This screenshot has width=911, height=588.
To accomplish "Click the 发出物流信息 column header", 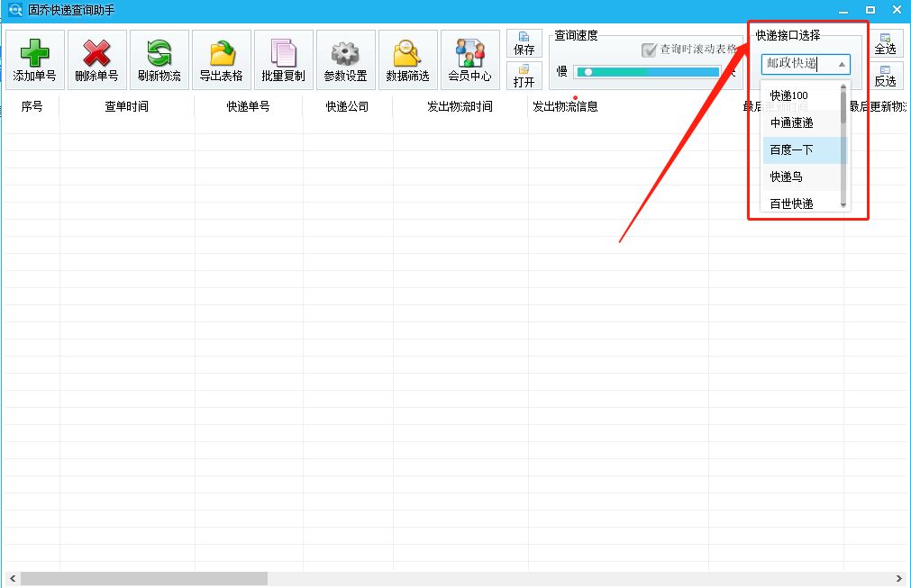I will (x=565, y=106).
